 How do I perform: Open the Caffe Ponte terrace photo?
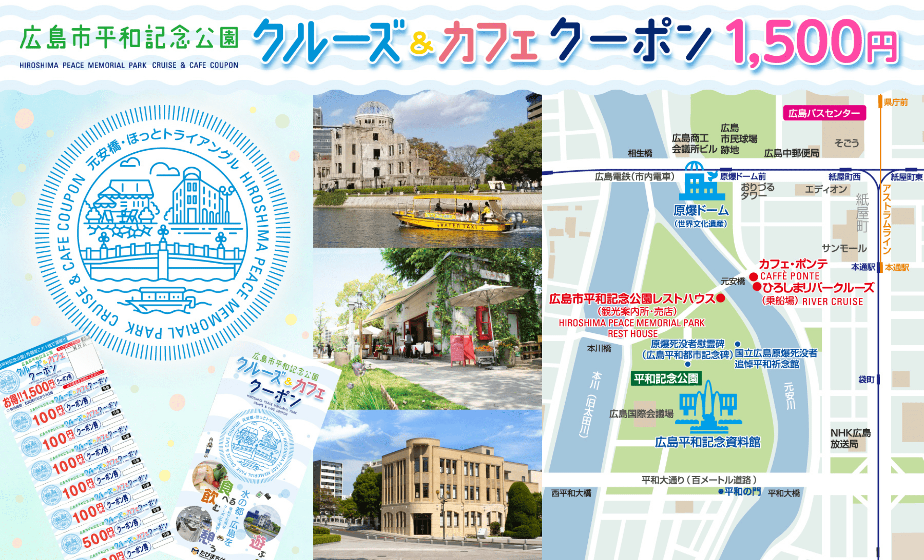tap(427, 328)
